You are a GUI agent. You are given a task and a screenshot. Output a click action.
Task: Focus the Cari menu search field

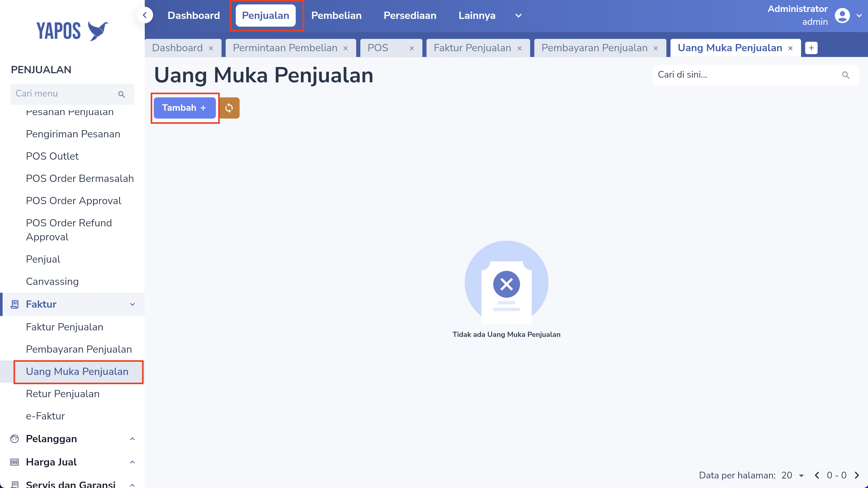pos(72,94)
